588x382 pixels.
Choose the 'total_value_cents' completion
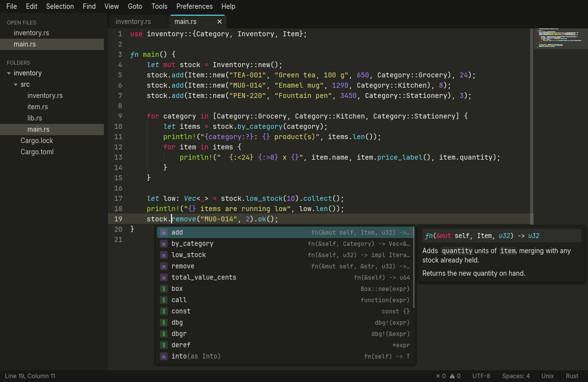coord(285,278)
